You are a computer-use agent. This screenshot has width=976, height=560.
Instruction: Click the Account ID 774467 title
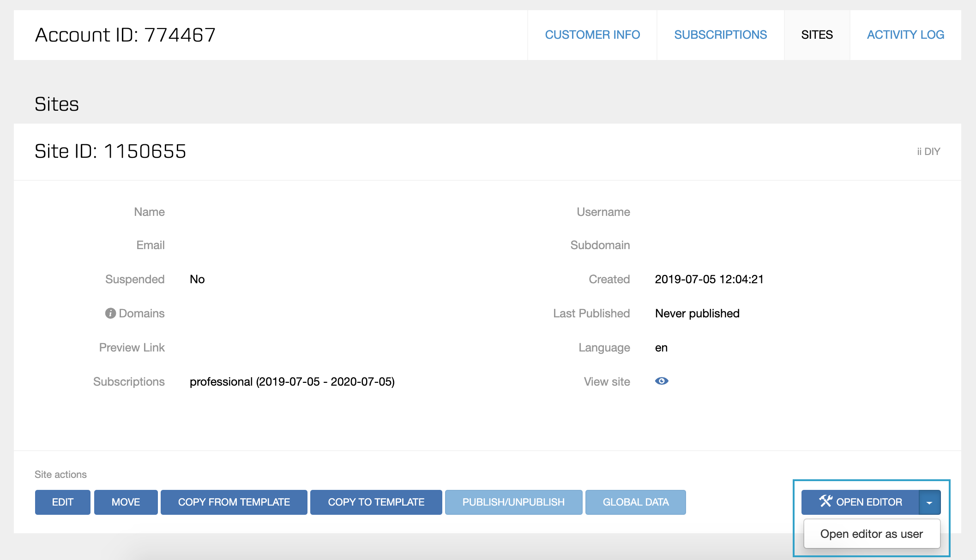coord(125,35)
